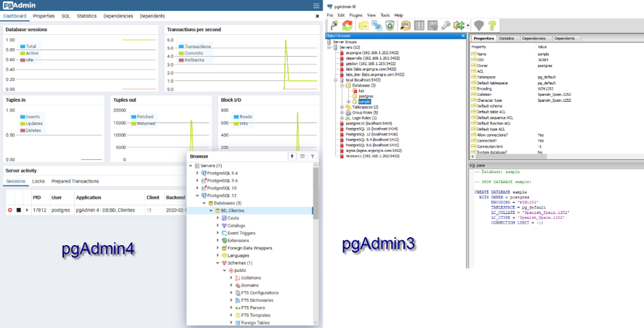This screenshot has height=328, width=644.
Task: Click the wrench Maintenance toolbar icon
Action: click(x=446, y=25)
